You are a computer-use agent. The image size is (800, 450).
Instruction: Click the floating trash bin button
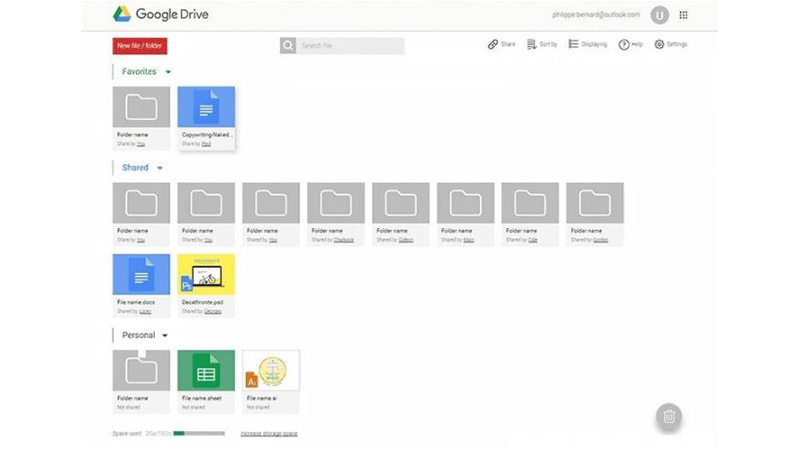point(669,417)
